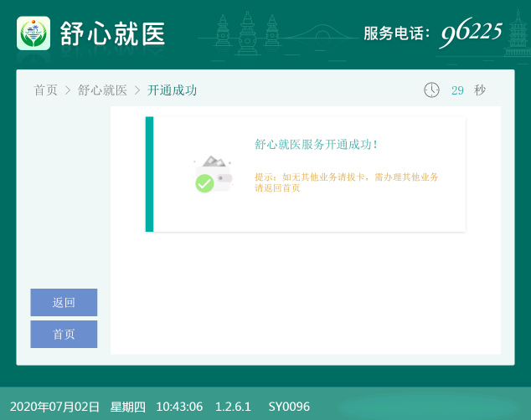Image resolution: width=531 pixels, height=420 pixels.
Task: Click the 29 seconds countdown value
Action: pyautogui.click(x=457, y=90)
